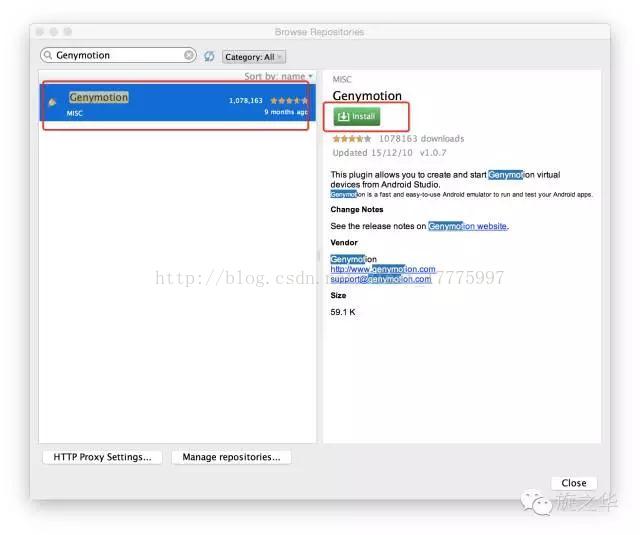This screenshot has height=535, width=640.
Task: Click the 'Updated 15/12/10' text
Action: pos(372,153)
